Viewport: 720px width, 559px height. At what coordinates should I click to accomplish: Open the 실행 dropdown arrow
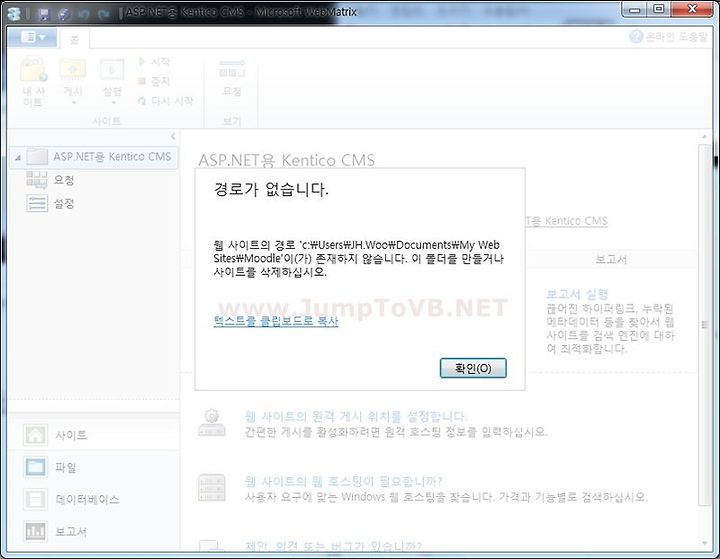point(113,102)
